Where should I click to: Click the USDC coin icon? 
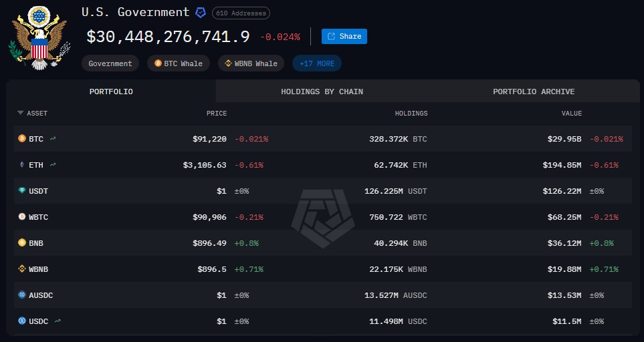(22, 321)
